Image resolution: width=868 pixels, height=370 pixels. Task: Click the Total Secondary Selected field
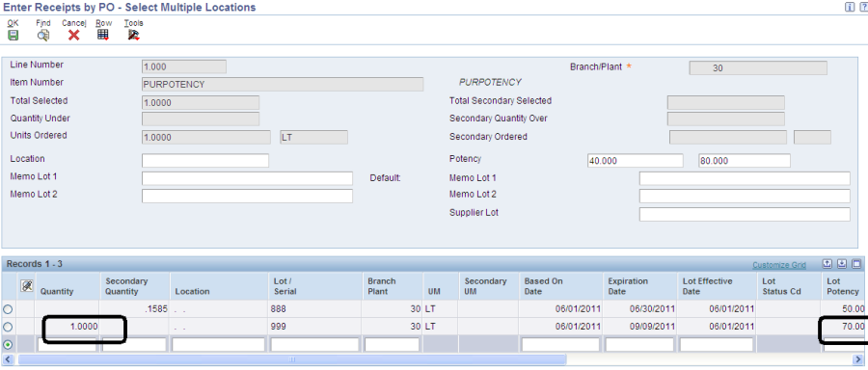tap(725, 103)
